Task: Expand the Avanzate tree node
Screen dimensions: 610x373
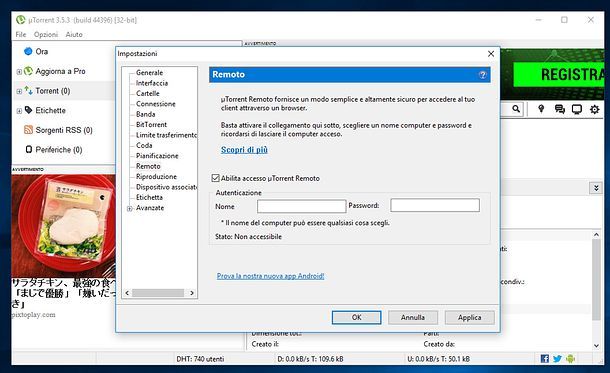Action: (x=130, y=208)
